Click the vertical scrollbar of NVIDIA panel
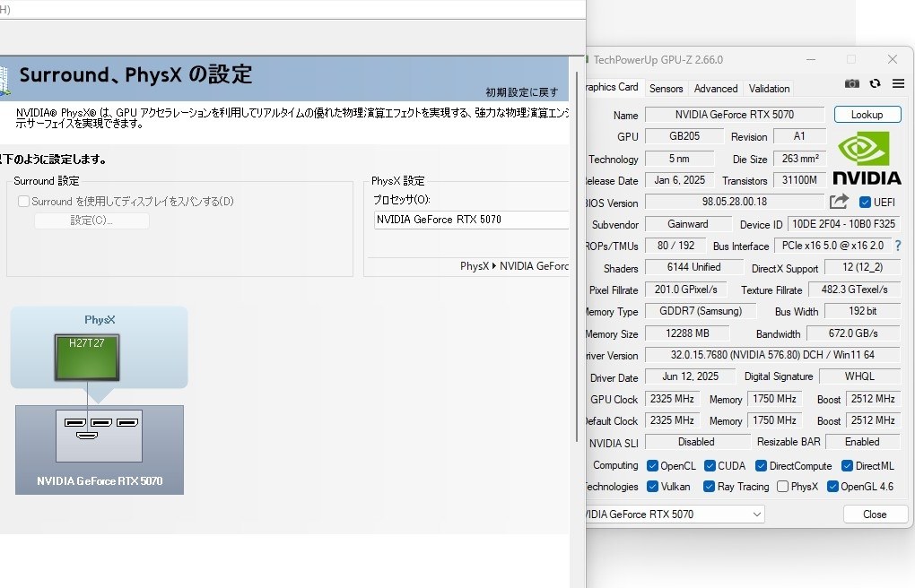Screen dimensions: 915x588 [x=577, y=256]
